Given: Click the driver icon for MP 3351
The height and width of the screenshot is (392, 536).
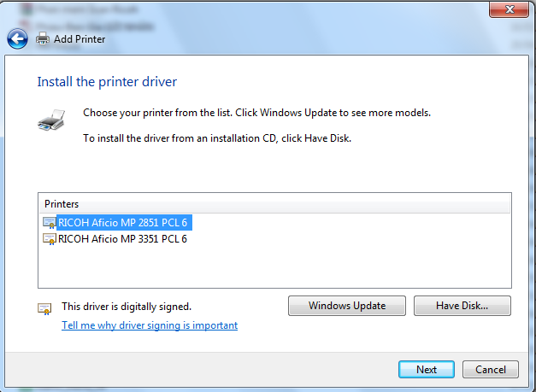Looking at the screenshot, I should [x=50, y=239].
